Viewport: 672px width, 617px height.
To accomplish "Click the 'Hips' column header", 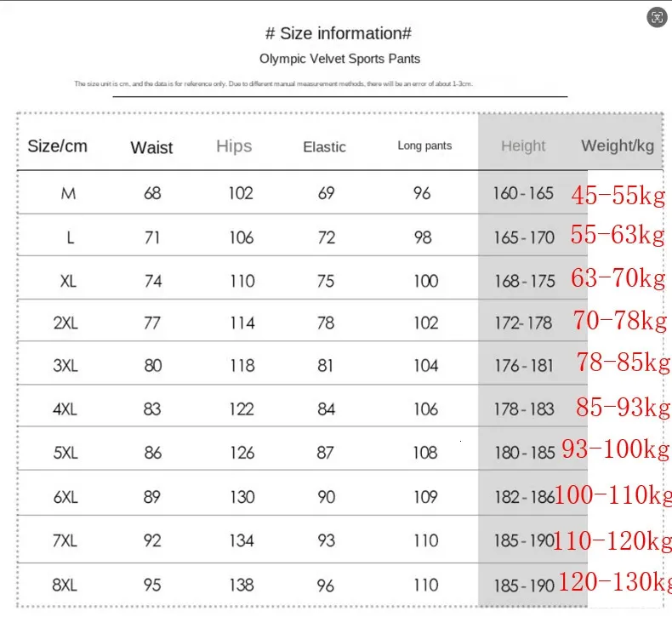I will pos(234,146).
